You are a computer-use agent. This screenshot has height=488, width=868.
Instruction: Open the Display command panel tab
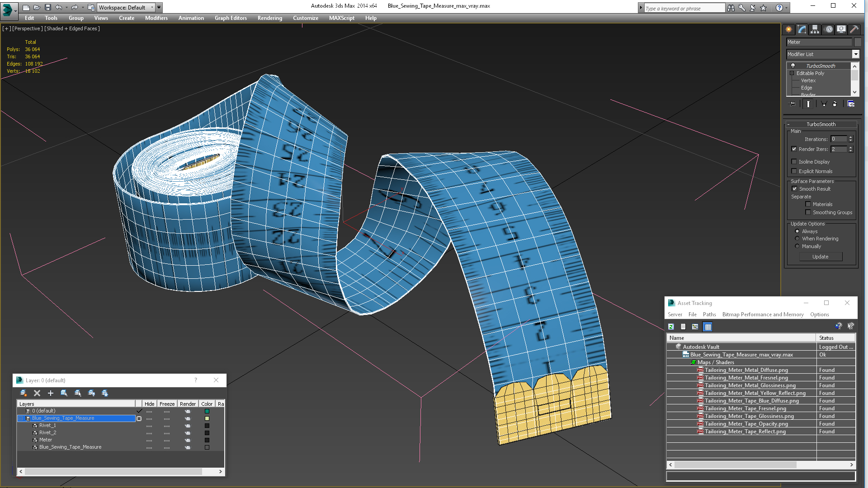(841, 29)
